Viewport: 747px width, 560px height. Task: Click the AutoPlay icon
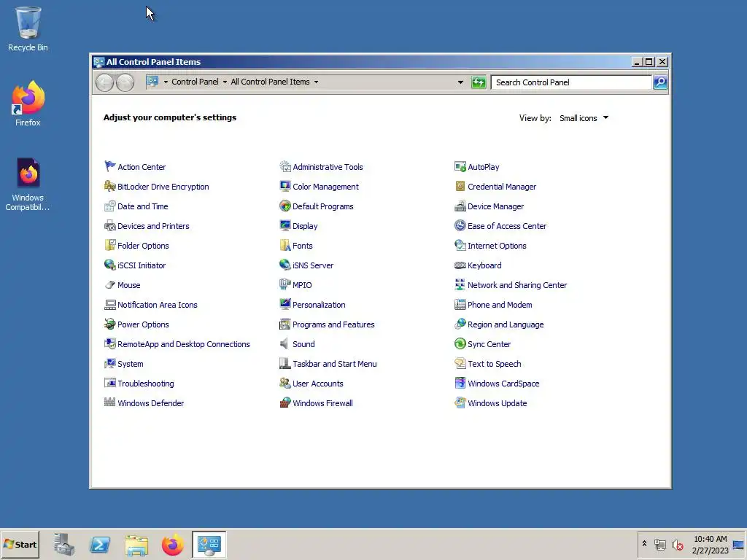460,166
